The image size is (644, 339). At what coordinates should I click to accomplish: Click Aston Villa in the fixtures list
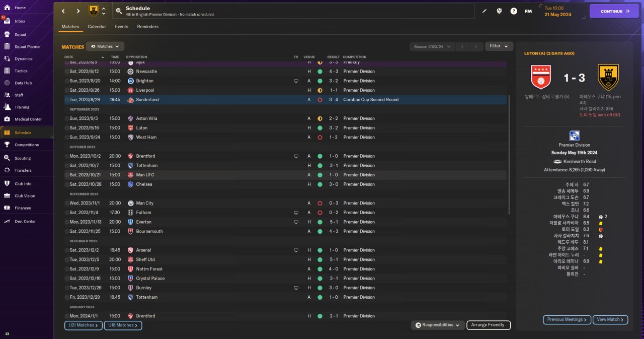147,118
